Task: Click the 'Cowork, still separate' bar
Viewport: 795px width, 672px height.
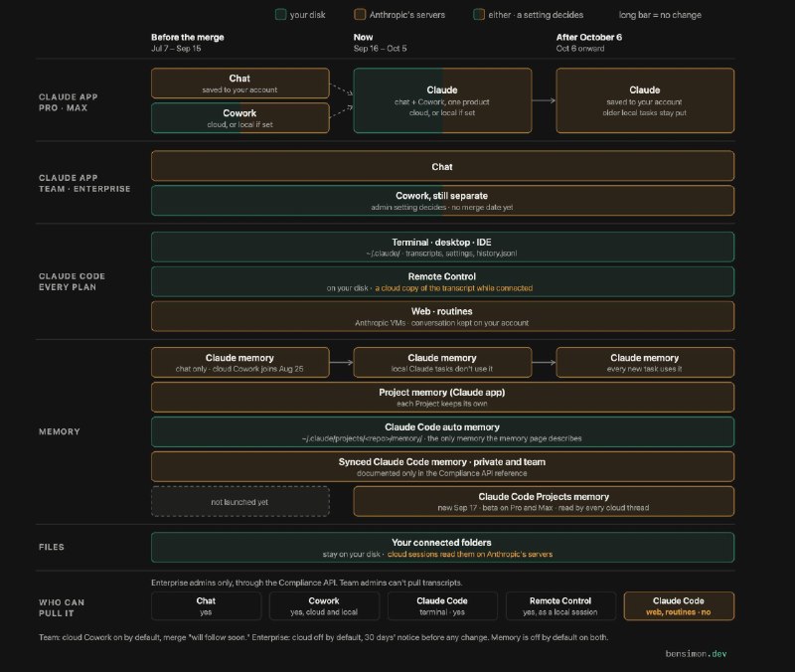Action: [x=442, y=201]
